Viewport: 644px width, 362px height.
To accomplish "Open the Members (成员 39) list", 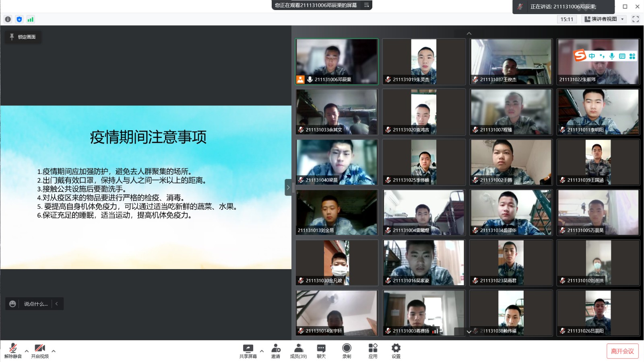I will click(298, 351).
